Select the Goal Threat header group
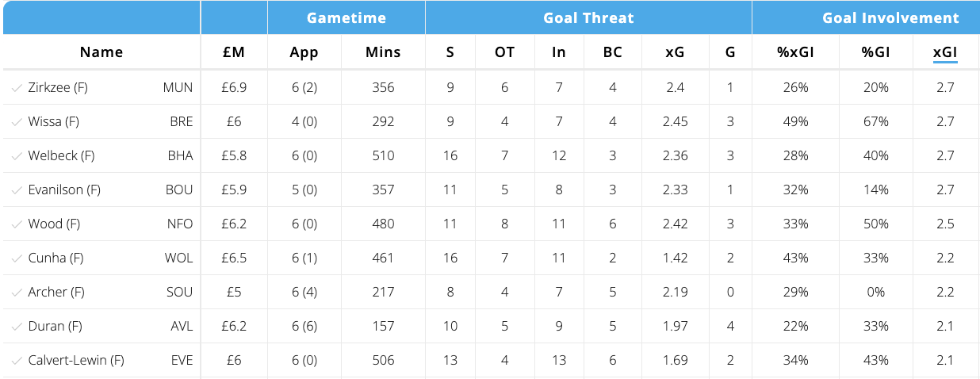980x379 pixels. tap(588, 17)
